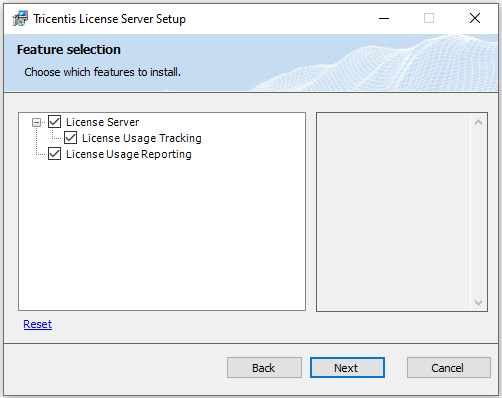The width and height of the screenshot is (502, 398).
Task: Click the Reset link
Action: tap(38, 324)
